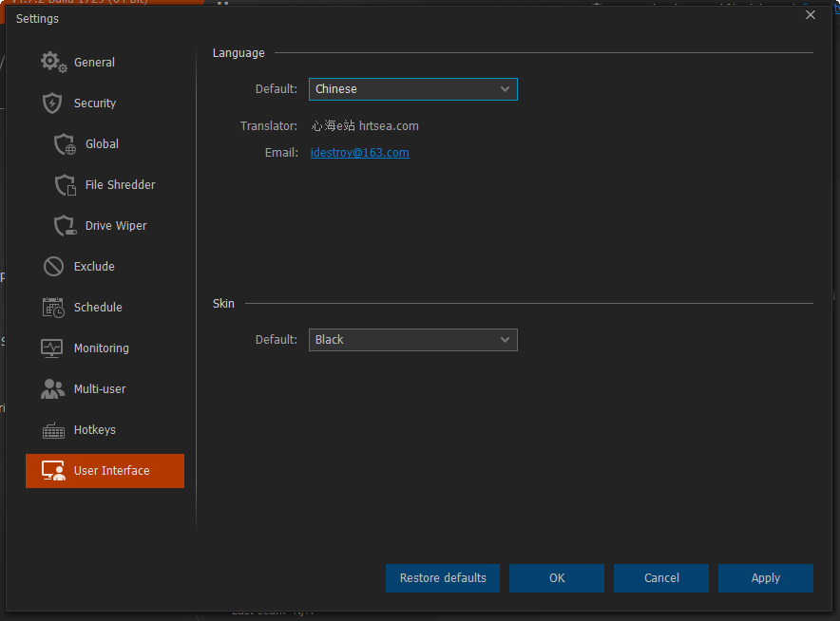Select the Exclude prohibition icon
Viewport: 840px width, 621px height.
click(53, 266)
